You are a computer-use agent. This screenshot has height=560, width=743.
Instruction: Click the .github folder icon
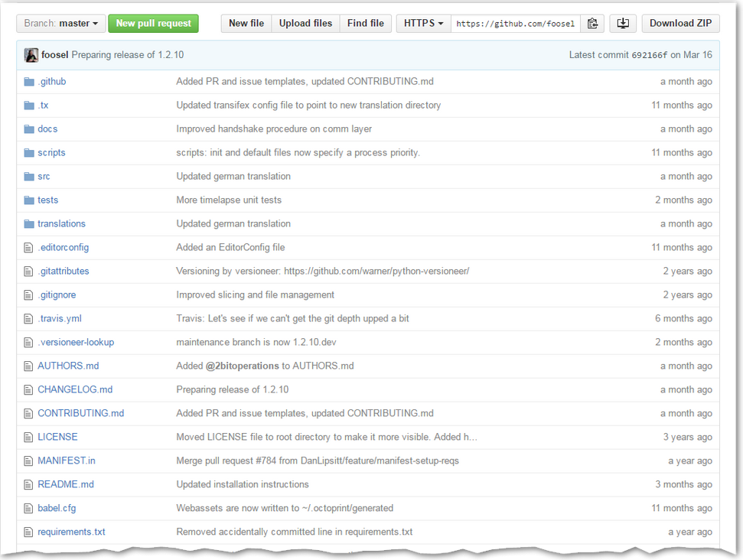click(x=29, y=82)
